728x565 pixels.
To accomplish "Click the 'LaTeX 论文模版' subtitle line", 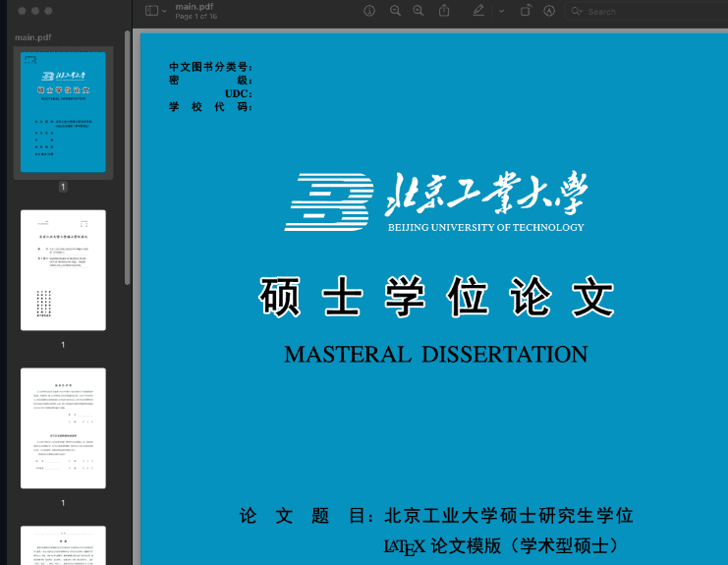I will [x=501, y=546].
